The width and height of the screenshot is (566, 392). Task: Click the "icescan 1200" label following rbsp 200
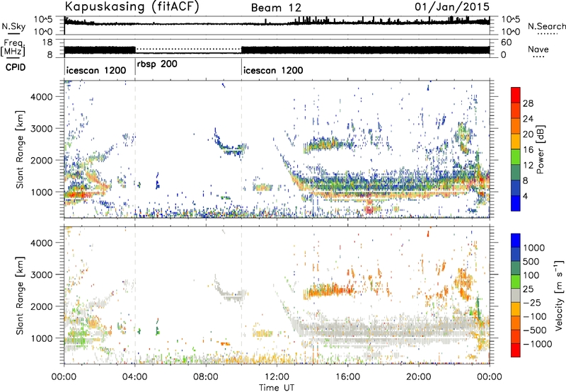coord(273,70)
